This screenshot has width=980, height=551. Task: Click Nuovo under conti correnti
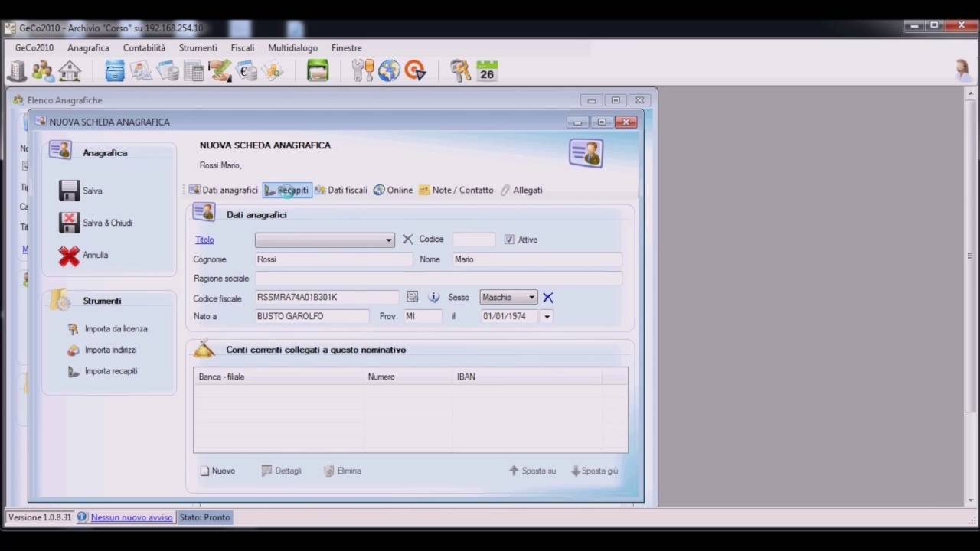(217, 471)
